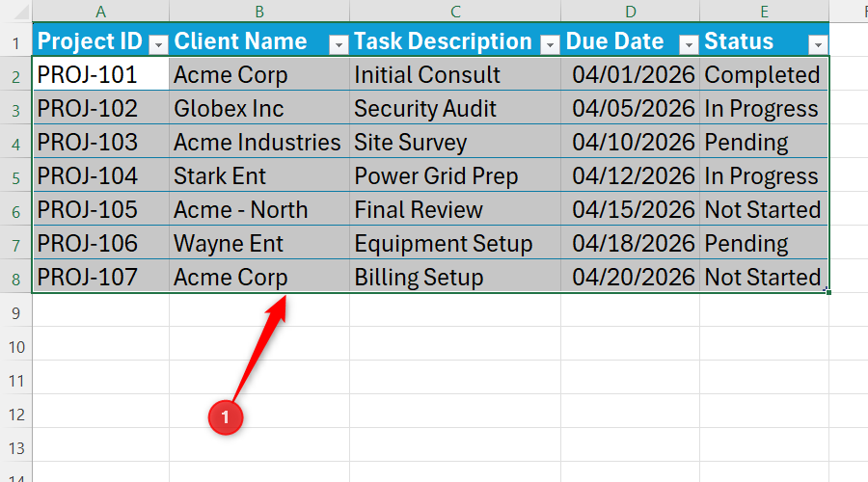Select cell PROJ-101
Viewport: 868px width, 482px height.
tap(100, 73)
